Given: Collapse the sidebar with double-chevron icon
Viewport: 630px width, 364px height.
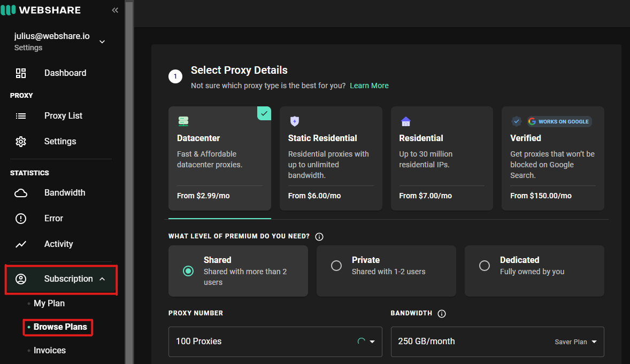Looking at the screenshot, I should pyautogui.click(x=115, y=10).
